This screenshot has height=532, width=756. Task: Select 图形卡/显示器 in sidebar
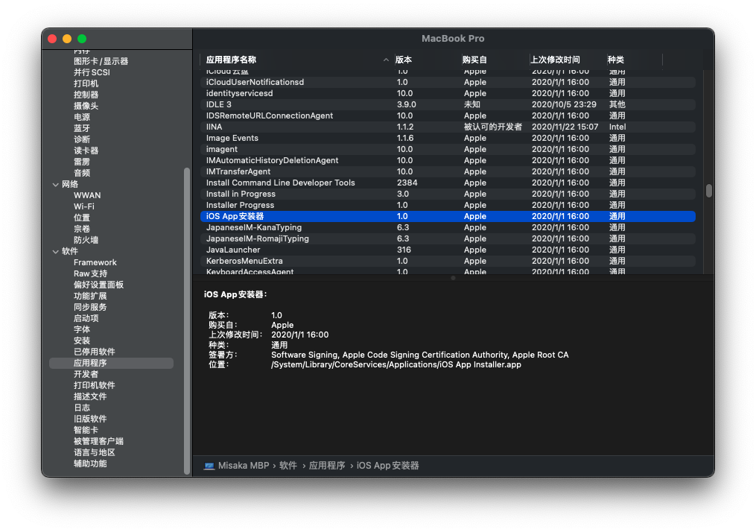[x=101, y=61]
